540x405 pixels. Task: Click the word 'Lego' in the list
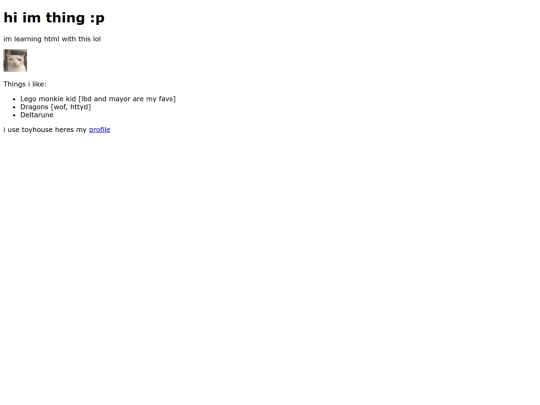pos(28,99)
